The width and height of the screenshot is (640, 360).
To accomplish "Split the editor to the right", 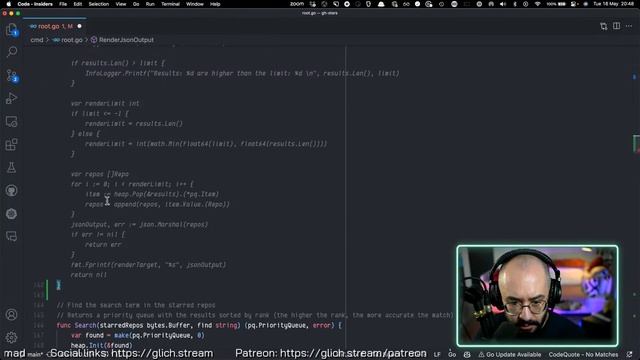I will [616, 26].
